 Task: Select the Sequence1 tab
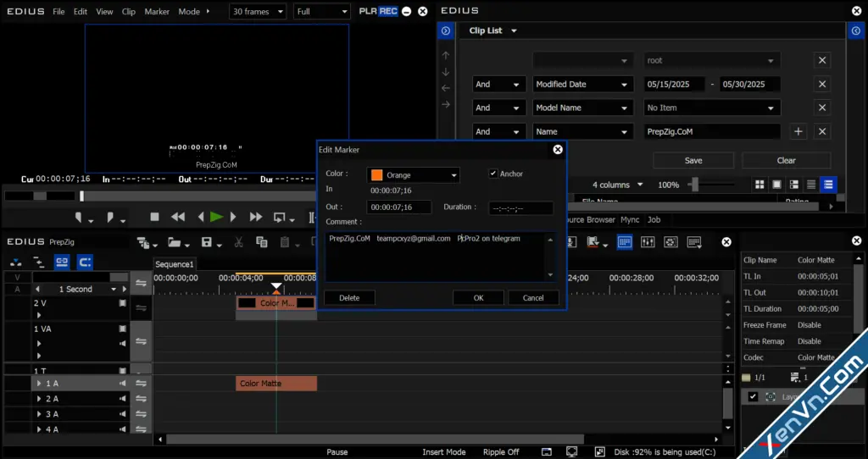pyautogui.click(x=175, y=264)
